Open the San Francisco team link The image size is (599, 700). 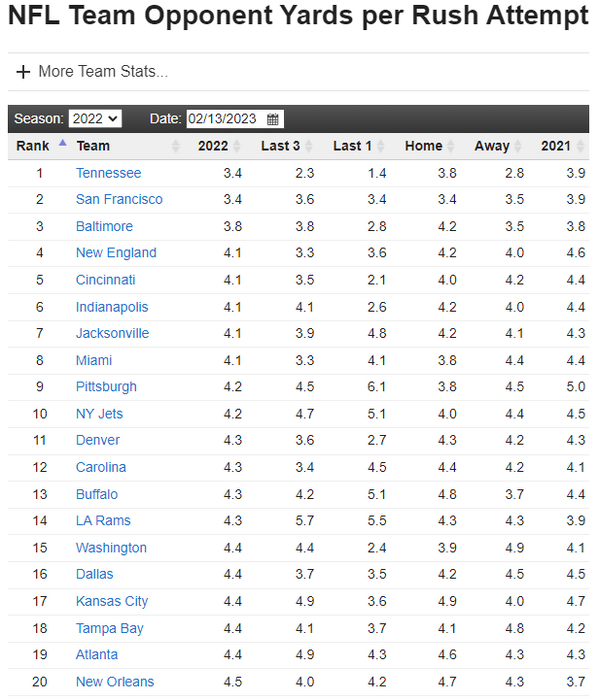(x=119, y=200)
